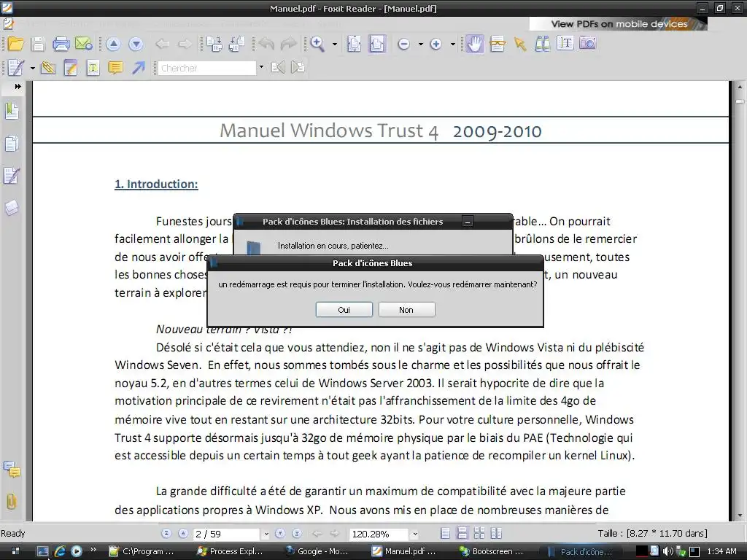Fit page width with the Fit Width icon
The width and height of the screenshot is (747, 560).
(x=377, y=44)
